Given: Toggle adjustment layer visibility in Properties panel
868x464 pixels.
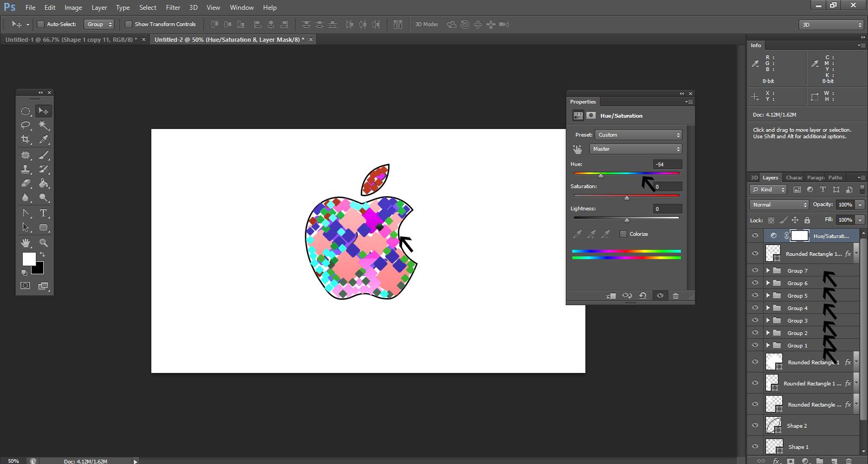Looking at the screenshot, I should point(660,296).
